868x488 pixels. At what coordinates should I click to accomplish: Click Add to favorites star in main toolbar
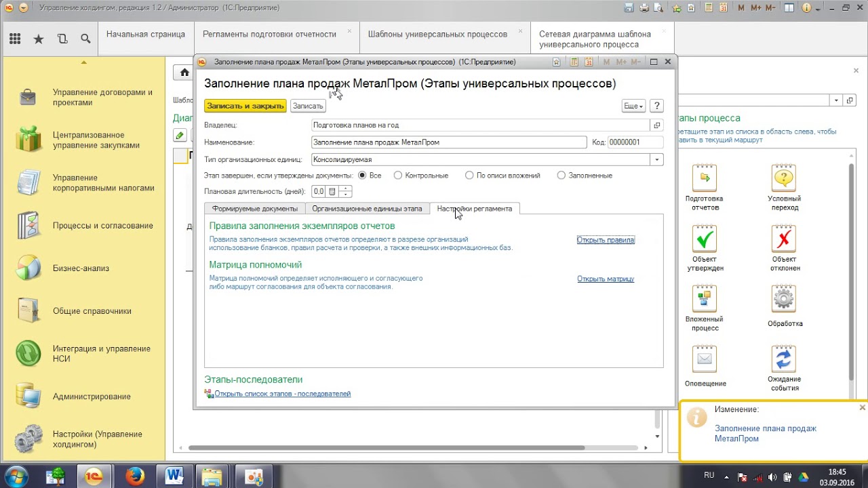677,8
